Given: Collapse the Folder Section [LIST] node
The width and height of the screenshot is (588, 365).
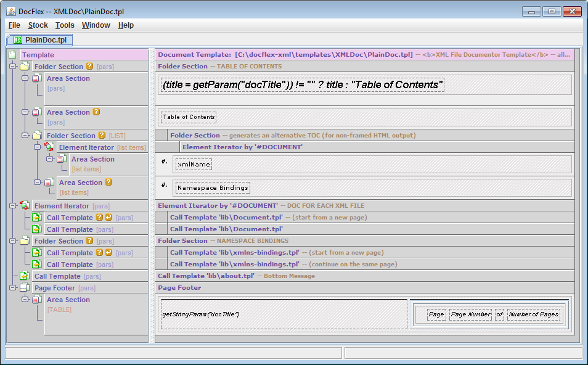Looking at the screenshot, I should click(x=25, y=136).
